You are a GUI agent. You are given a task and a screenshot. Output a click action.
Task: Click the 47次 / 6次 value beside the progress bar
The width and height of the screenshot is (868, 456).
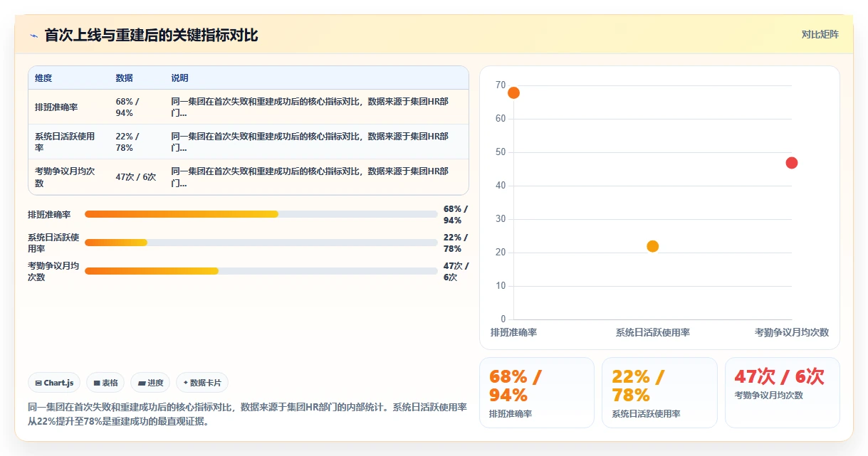tap(456, 271)
